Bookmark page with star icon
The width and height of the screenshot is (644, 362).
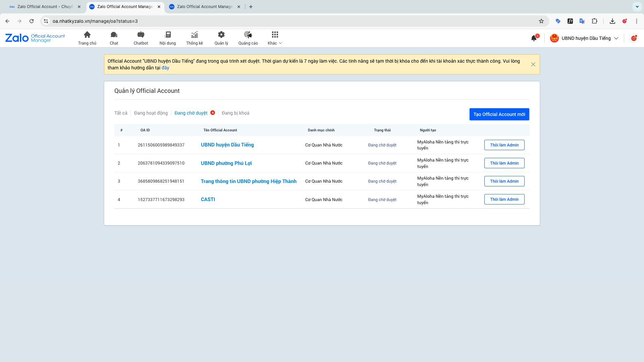[x=541, y=21]
